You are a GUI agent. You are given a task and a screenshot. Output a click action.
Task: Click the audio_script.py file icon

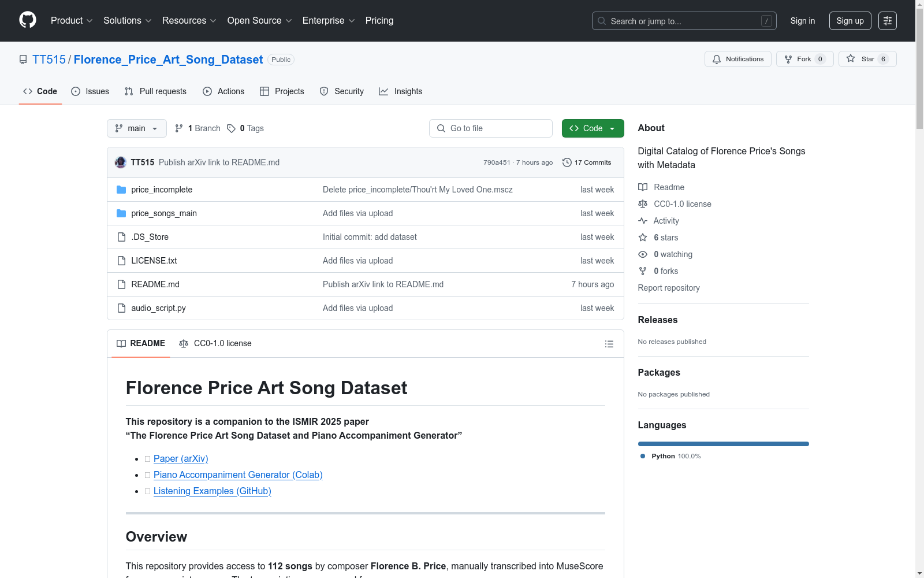[x=121, y=308]
